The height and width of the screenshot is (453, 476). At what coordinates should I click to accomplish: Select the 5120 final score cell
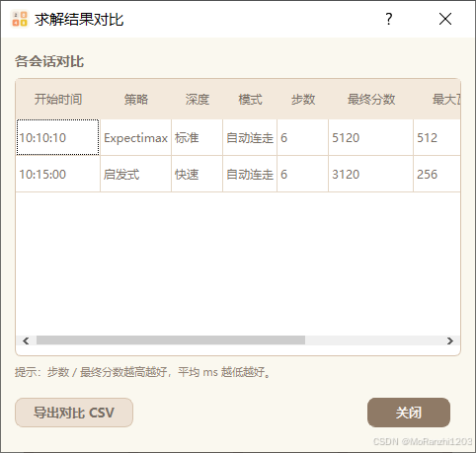370,137
